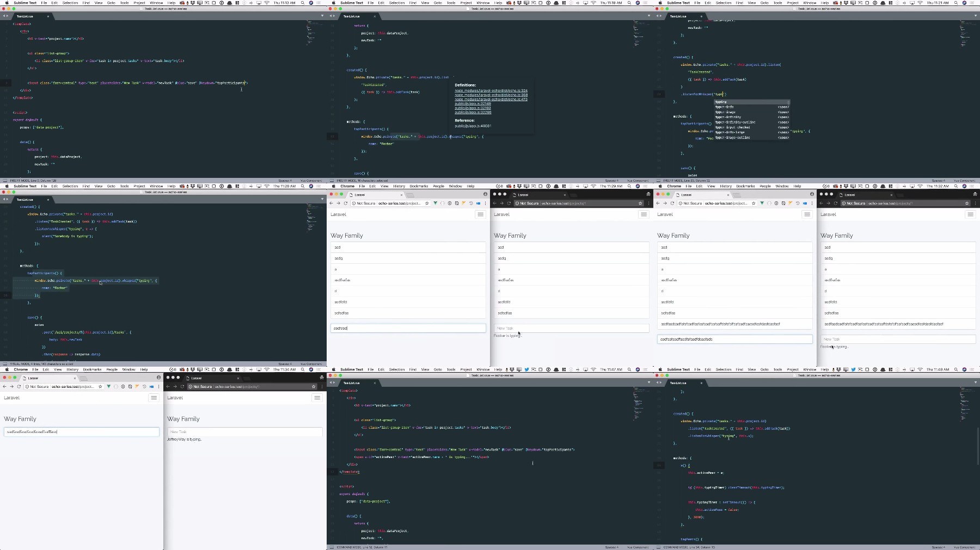The height and width of the screenshot is (550, 980).
Task: Toggle the sidebar icon in the 11:28 AM Sublime status bar
Action: click(x=5, y=364)
